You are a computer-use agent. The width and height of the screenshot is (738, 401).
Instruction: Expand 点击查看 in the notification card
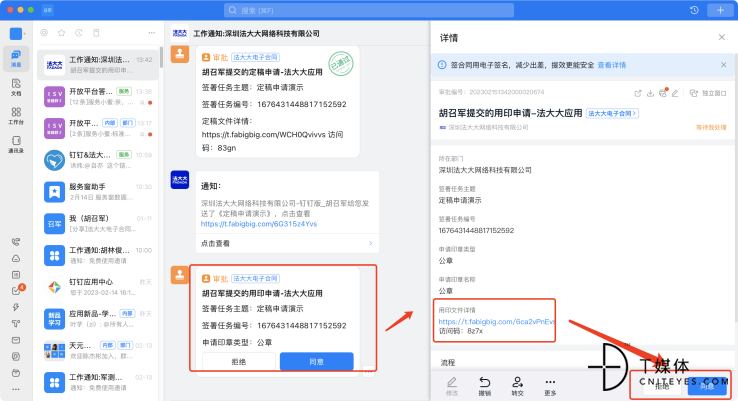287,243
